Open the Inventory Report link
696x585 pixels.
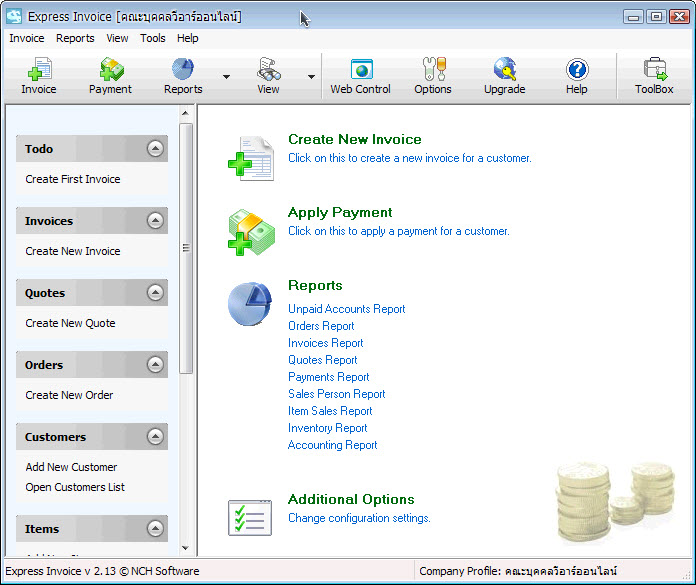click(x=328, y=428)
